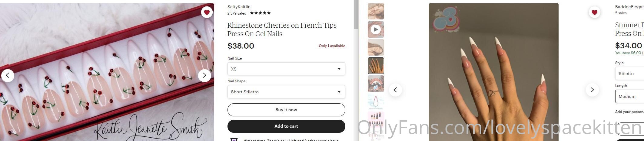Play the listing video thumbnail
644x141 pixels.
(376, 29)
